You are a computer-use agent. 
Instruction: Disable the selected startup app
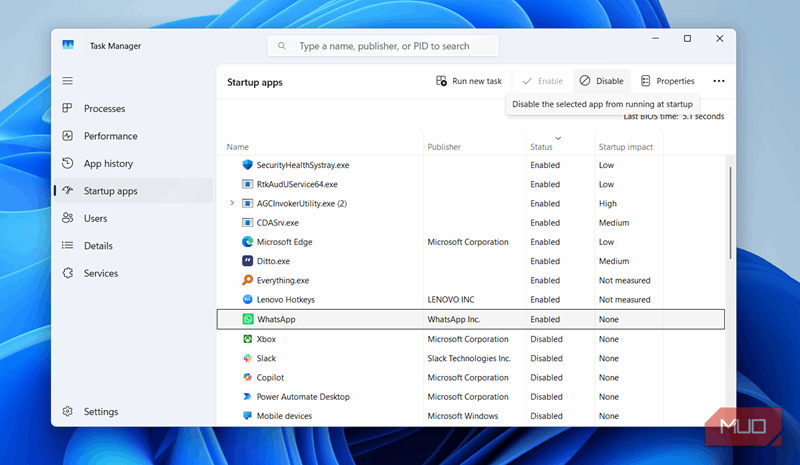click(601, 81)
